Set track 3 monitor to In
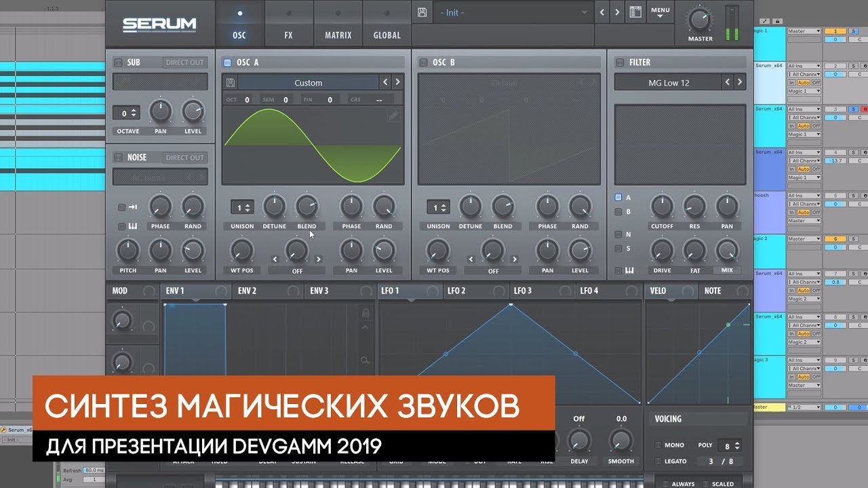The image size is (868, 488). pos(791,126)
